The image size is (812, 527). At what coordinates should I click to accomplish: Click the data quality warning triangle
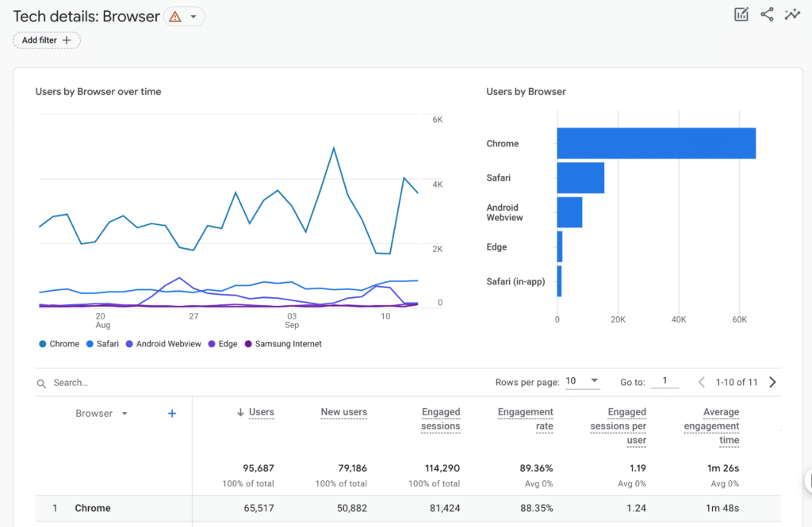click(x=176, y=16)
